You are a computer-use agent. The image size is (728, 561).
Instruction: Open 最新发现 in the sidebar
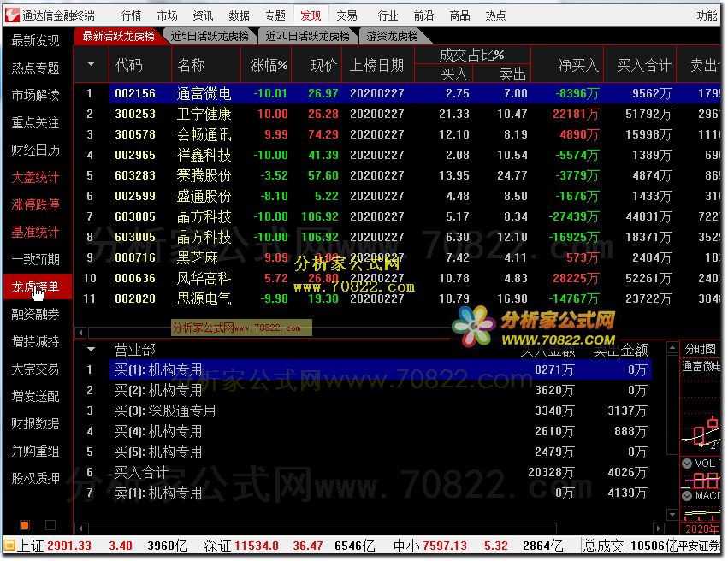tap(35, 41)
